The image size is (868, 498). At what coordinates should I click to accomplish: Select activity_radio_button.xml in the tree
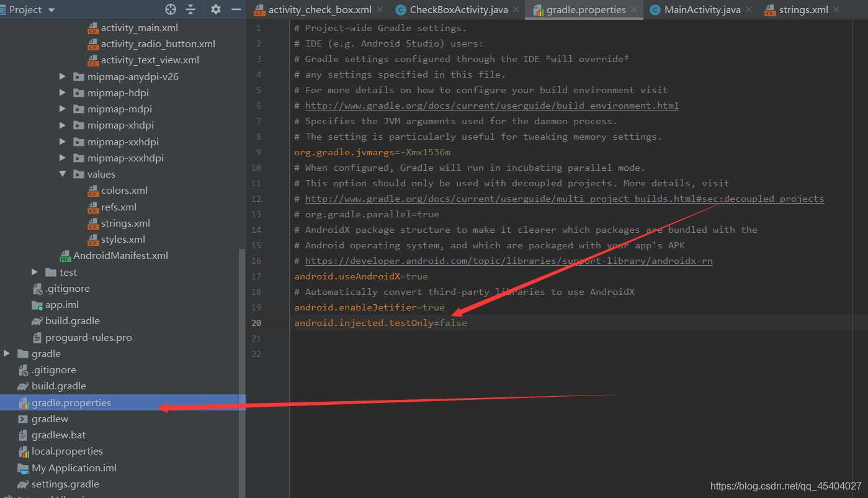(158, 43)
